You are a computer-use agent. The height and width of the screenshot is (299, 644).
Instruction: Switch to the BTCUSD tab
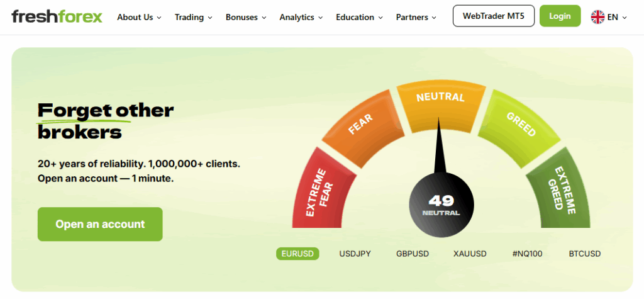584,254
